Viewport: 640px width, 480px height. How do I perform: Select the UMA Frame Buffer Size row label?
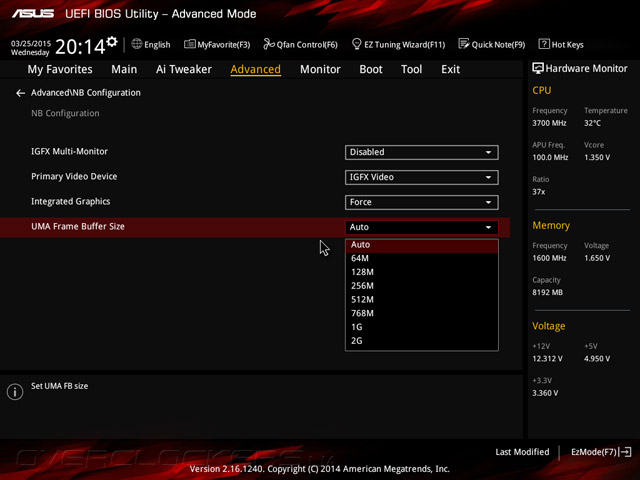[78, 227]
